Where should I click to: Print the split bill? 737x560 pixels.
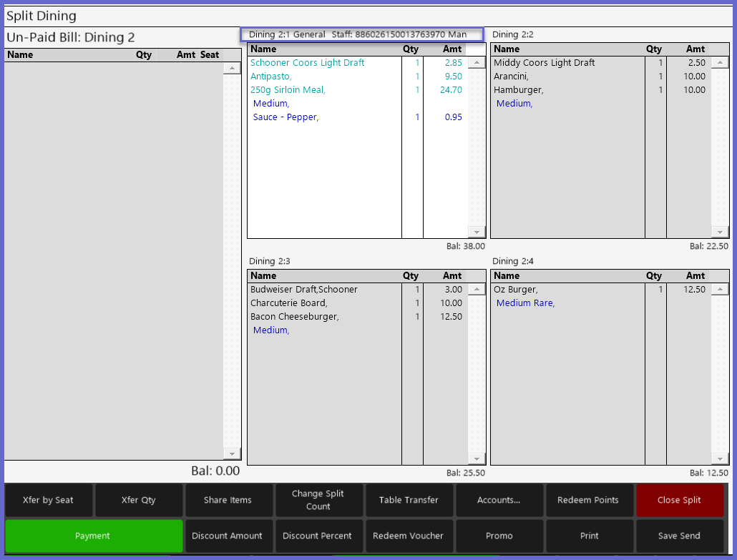pos(588,536)
